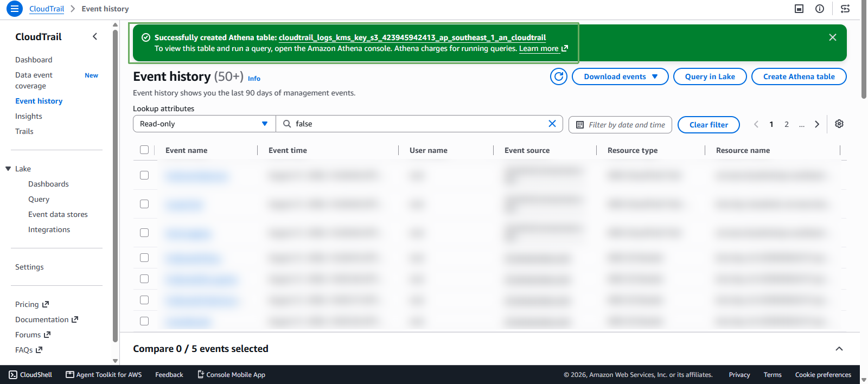Image resolution: width=868 pixels, height=384 pixels.
Task: Check the fifth event row checkbox
Action: 144,279
